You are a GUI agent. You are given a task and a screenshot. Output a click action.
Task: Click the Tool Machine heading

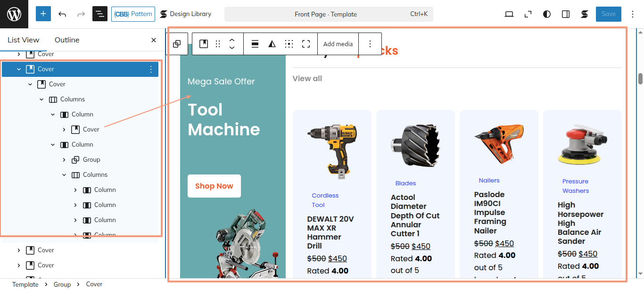point(224,119)
